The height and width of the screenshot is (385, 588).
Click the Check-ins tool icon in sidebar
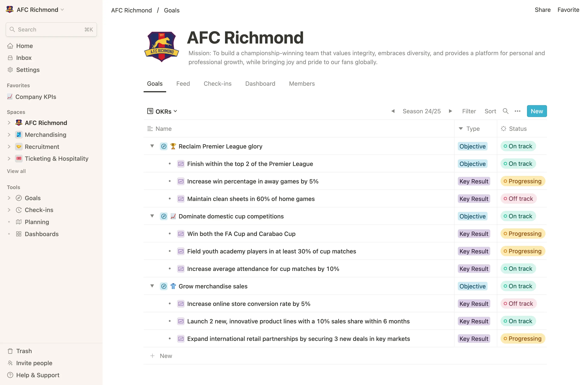(x=18, y=210)
